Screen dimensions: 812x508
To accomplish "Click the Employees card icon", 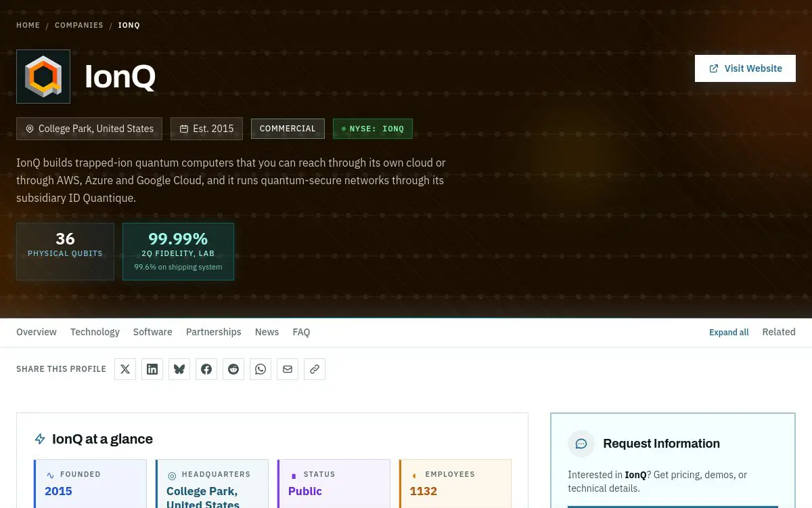I will click(x=415, y=475).
